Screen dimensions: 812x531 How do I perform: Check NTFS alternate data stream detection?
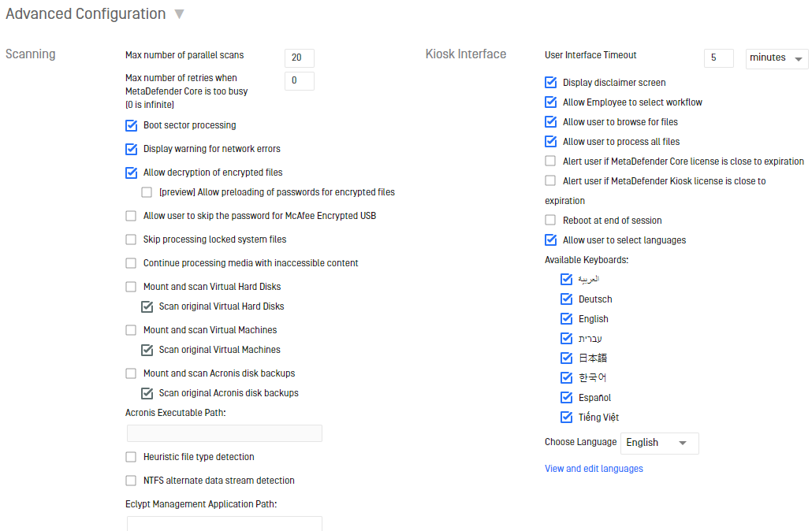132,481
